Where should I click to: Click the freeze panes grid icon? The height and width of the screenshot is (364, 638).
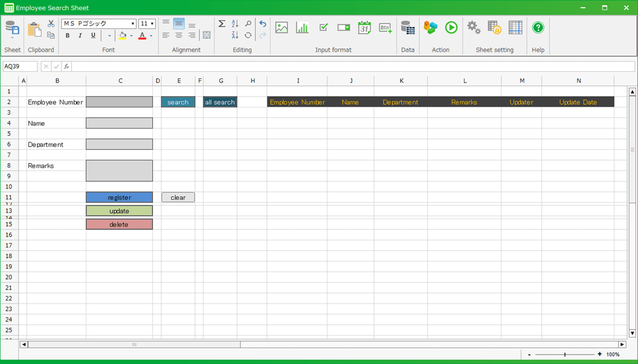[515, 28]
